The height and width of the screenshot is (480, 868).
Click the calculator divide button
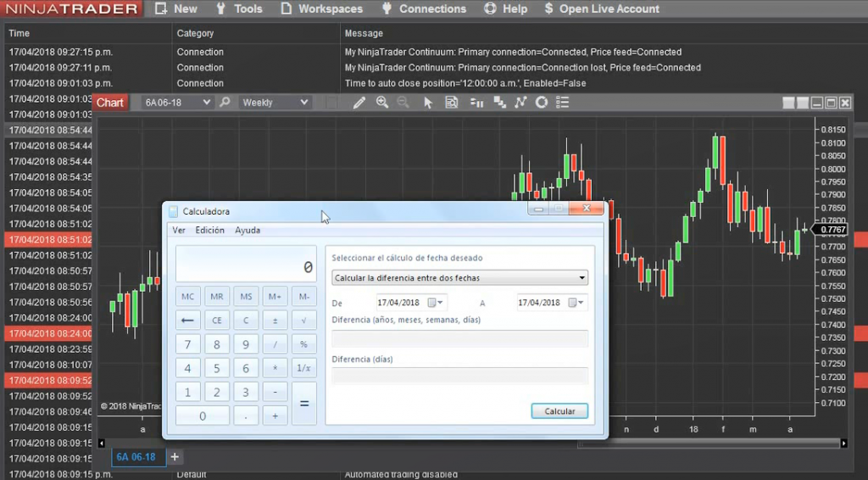coord(275,344)
